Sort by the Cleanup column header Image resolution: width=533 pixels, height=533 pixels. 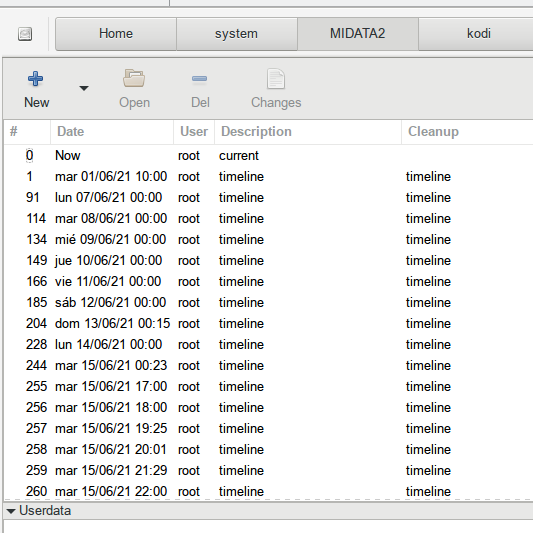467,132
